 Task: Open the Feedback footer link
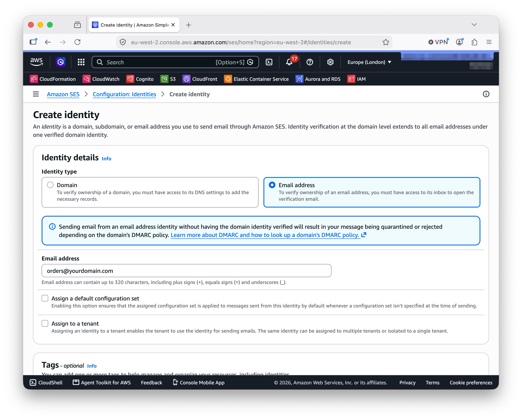pyautogui.click(x=152, y=382)
